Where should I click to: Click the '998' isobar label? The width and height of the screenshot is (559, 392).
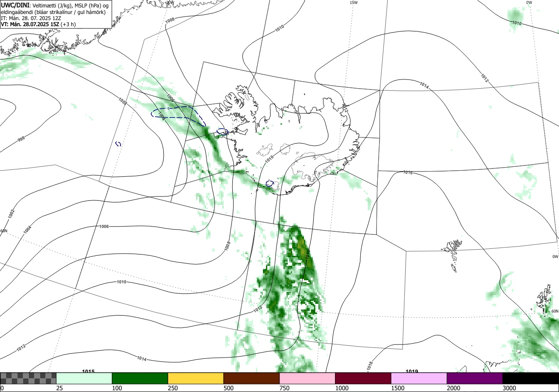pyautogui.click(x=21, y=139)
